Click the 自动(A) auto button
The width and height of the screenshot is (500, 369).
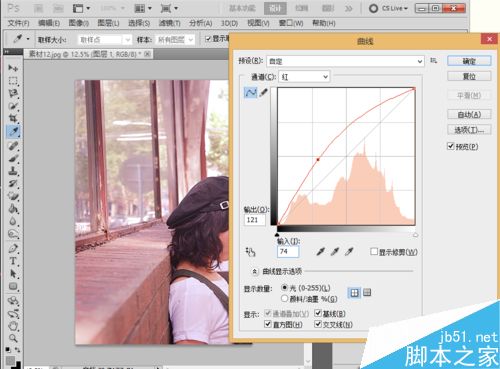tap(469, 115)
